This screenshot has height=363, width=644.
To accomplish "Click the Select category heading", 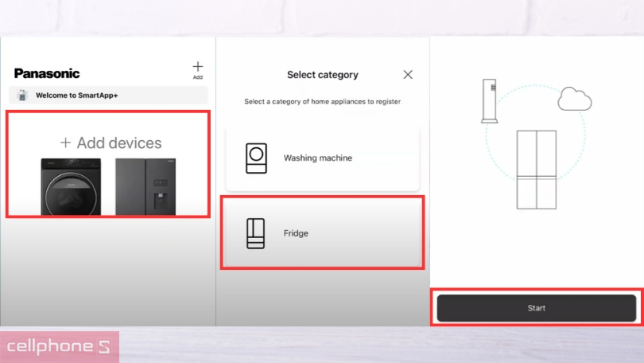I will (323, 75).
